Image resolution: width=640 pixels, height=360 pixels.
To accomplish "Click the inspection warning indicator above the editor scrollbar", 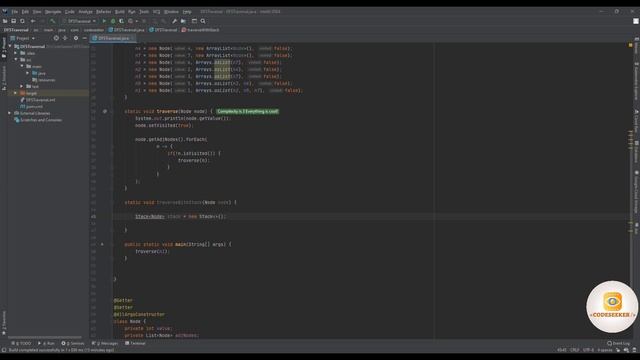I will pyautogui.click(x=630, y=45).
